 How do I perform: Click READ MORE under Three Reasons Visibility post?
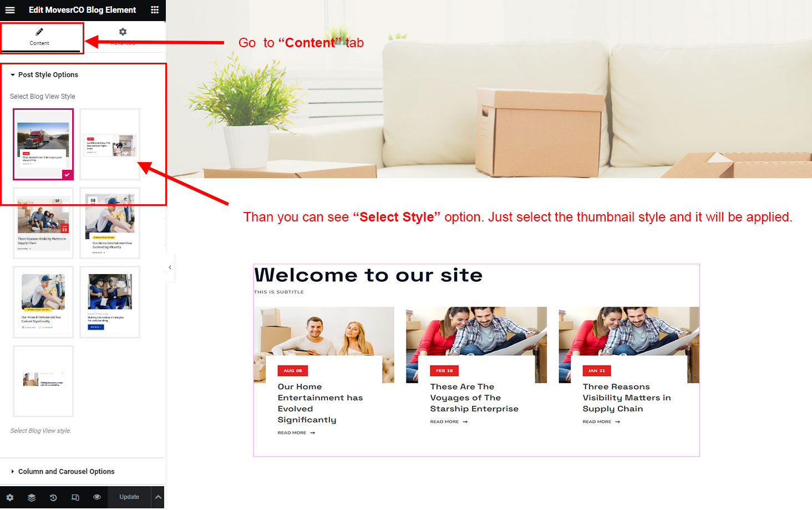pos(601,422)
